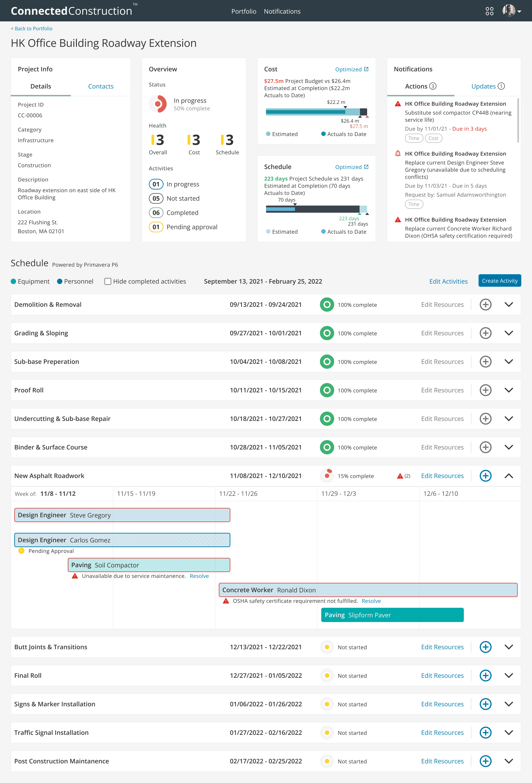Resolve the Soil Compactor unavailable issue
The width and height of the screenshot is (532, 783).
(x=199, y=576)
